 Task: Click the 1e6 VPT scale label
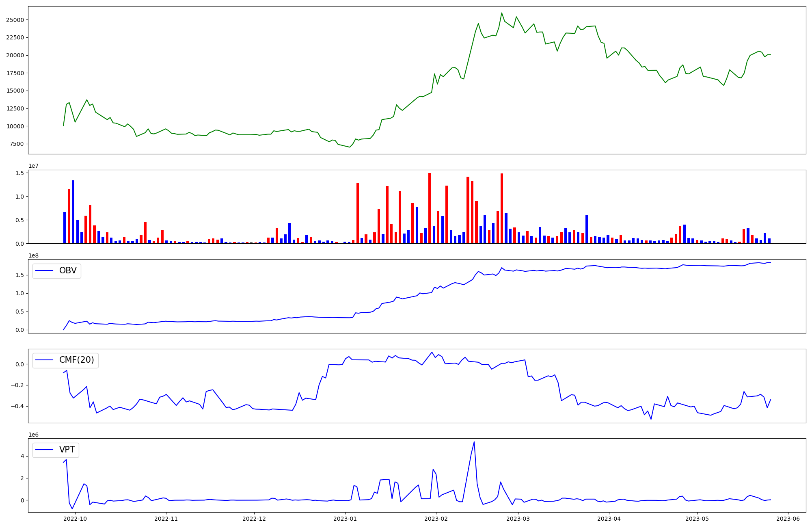[x=34, y=435]
